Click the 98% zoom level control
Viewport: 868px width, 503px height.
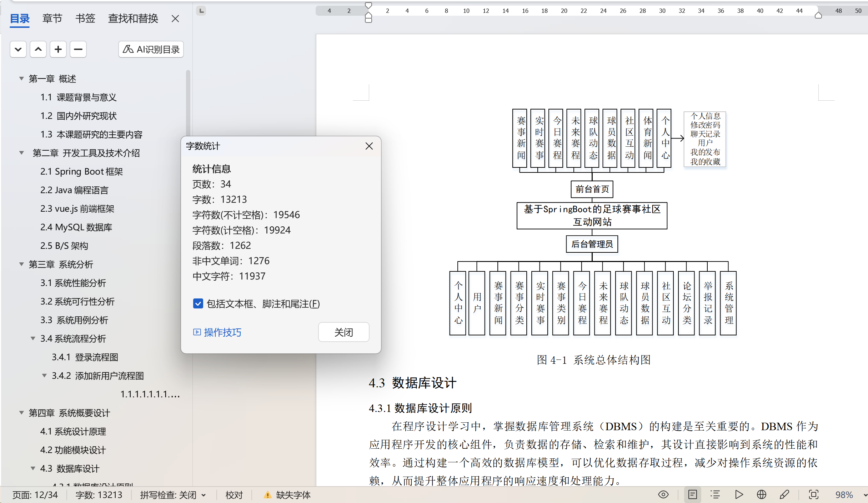pyautogui.click(x=844, y=495)
